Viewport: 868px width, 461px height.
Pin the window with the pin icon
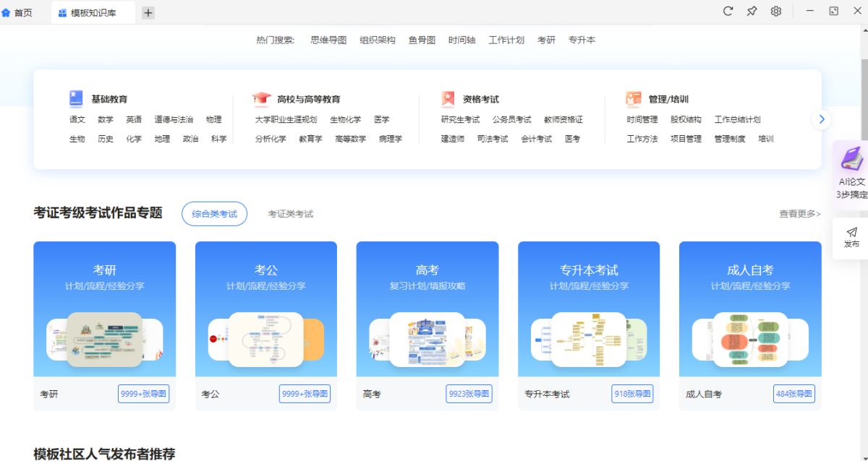tap(752, 11)
